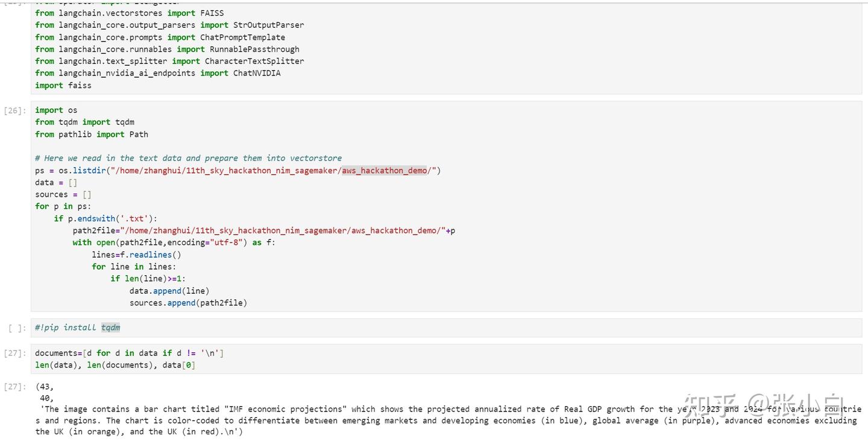This screenshot has width=868, height=441.
Task: Click the highlighted 'aws_hackathon_demo' text in os.listdir
Action: coord(384,171)
